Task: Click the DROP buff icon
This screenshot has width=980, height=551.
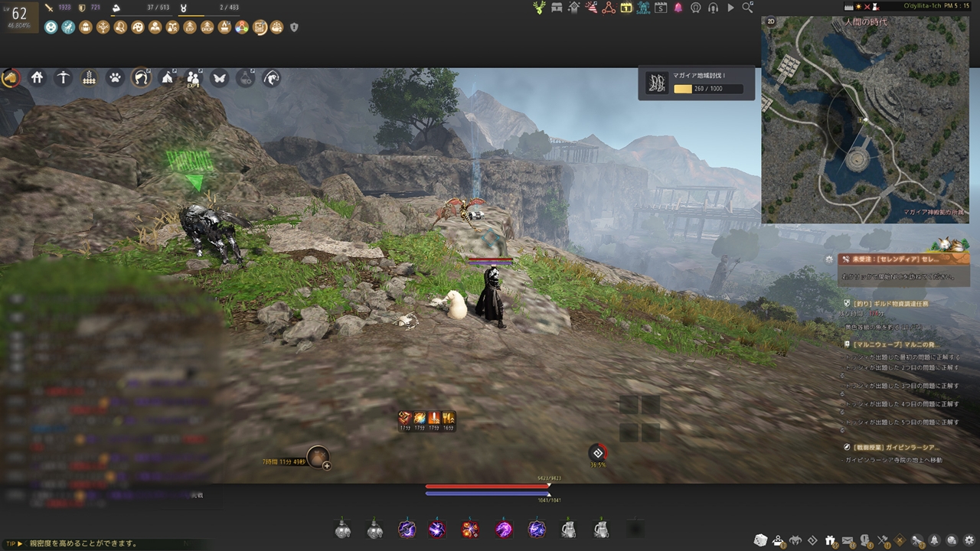Action: point(207,28)
